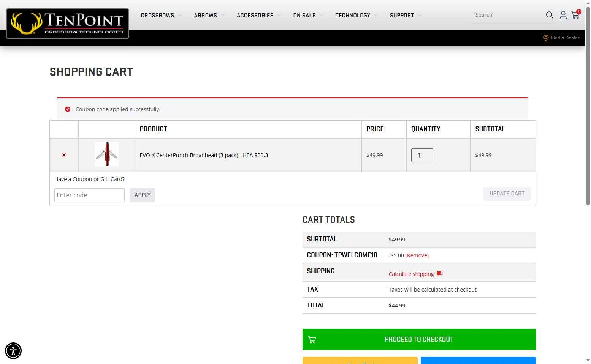Image resolution: width=591 pixels, height=364 pixels.
Task: Click the 'COUPON: TPWELCOME10' label
Action: click(x=342, y=255)
